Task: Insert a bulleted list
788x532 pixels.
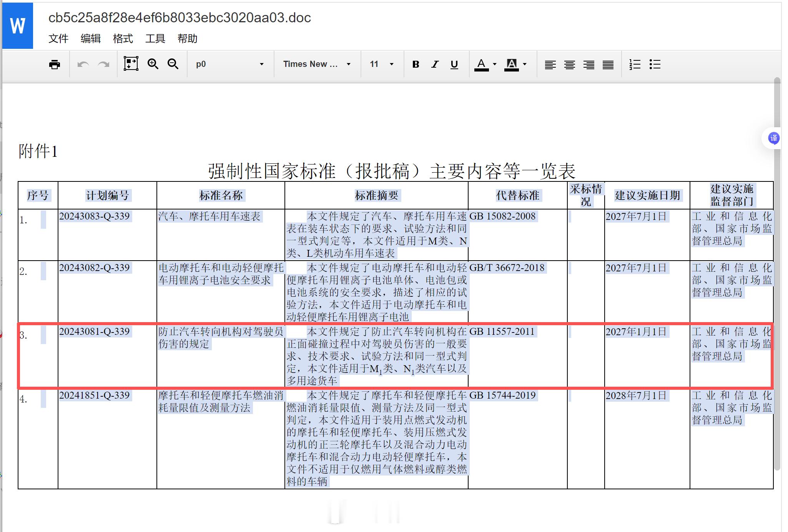Action: coord(655,64)
